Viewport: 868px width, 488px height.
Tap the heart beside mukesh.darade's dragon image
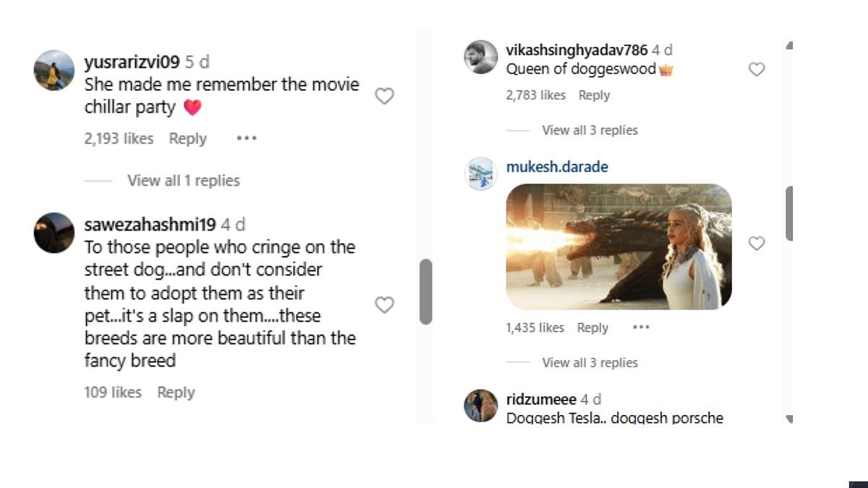click(757, 244)
